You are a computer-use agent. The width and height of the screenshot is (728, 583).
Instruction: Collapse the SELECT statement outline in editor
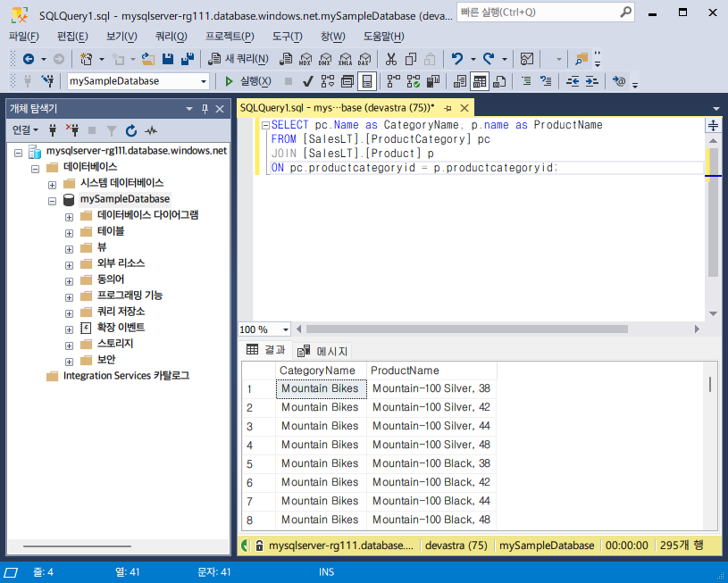(x=265, y=125)
